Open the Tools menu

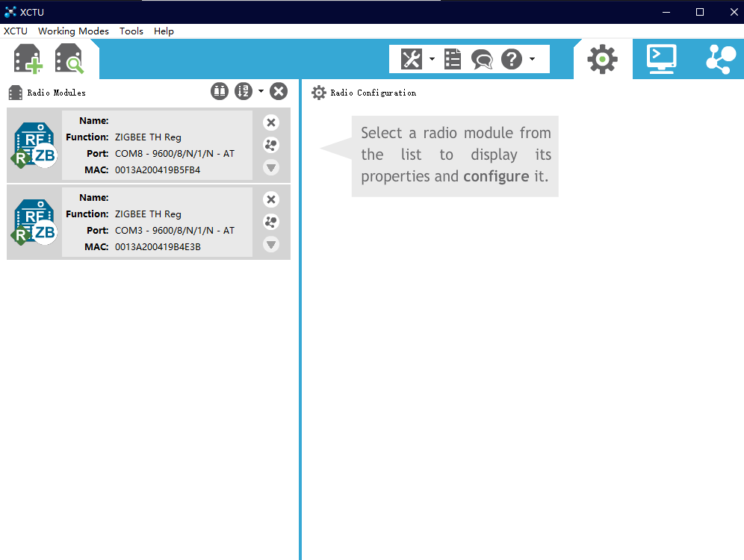[x=131, y=31]
